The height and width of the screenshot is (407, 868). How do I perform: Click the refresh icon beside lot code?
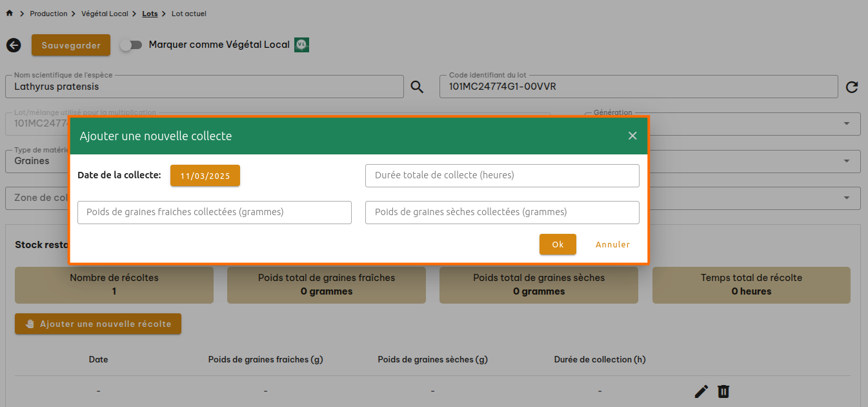click(852, 87)
